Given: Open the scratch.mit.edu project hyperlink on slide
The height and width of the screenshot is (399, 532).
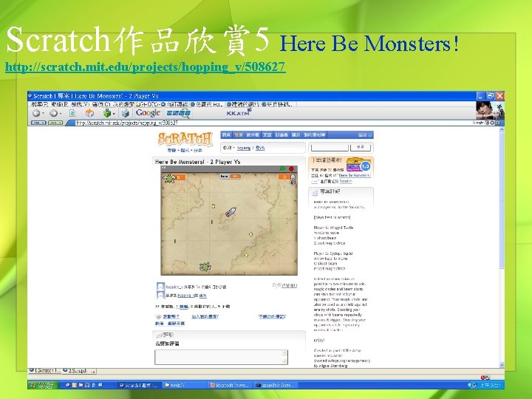Looking at the screenshot, I should 146,66.
